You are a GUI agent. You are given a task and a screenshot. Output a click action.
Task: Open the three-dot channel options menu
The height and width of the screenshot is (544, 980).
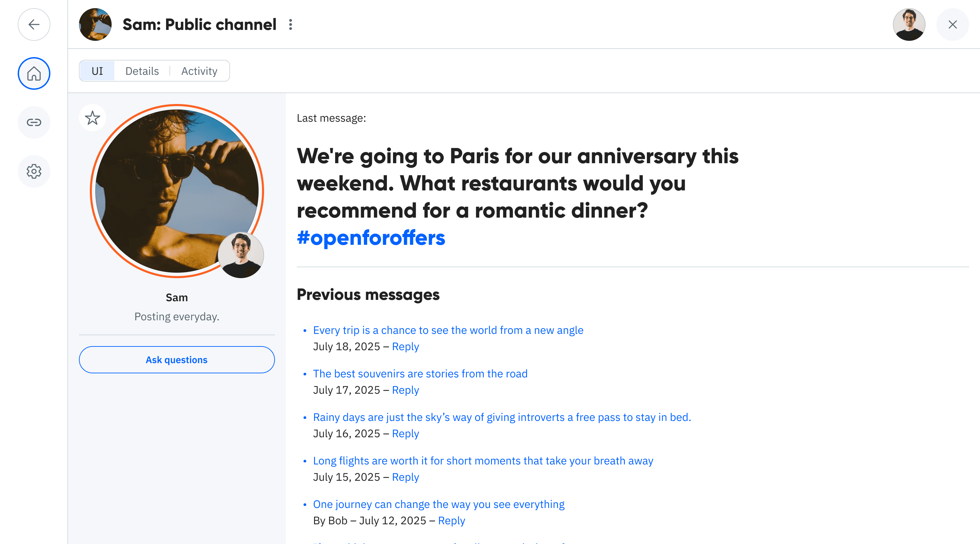click(x=291, y=25)
